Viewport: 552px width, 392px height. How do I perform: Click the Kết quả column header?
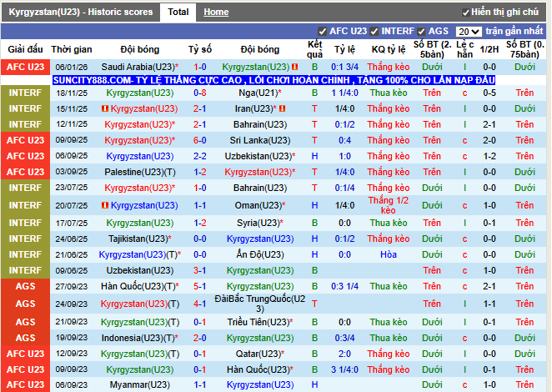tap(314, 49)
